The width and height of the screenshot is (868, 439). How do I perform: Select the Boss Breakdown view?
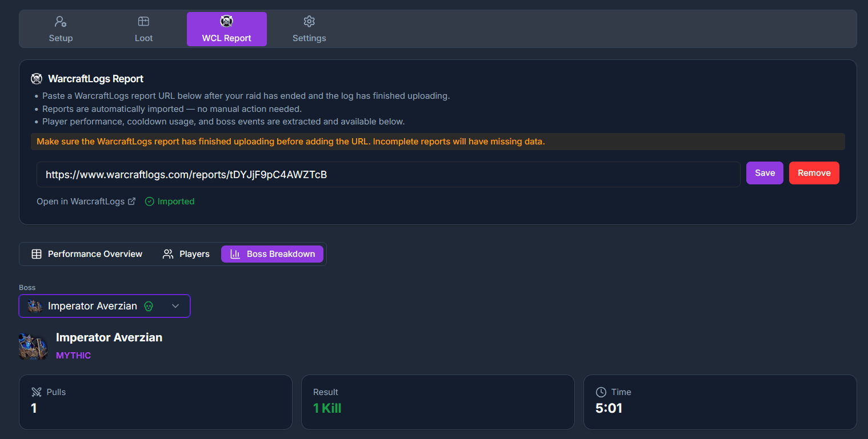click(272, 254)
